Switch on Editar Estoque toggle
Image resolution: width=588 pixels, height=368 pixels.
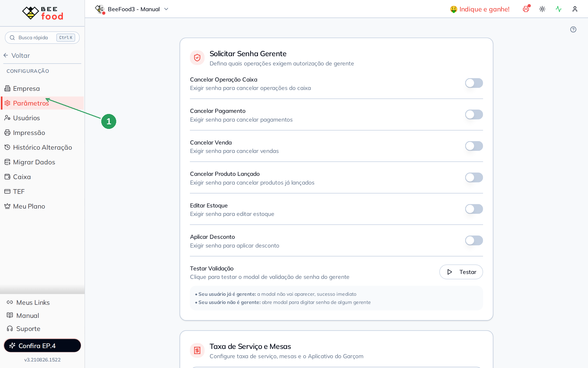coord(474,209)
